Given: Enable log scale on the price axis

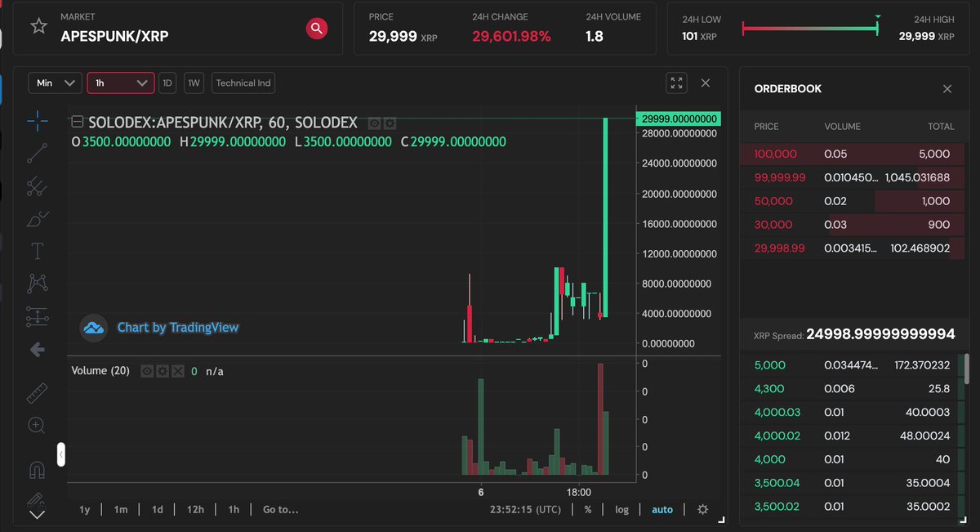Looking at the screenshot, I should coord(621,510).
